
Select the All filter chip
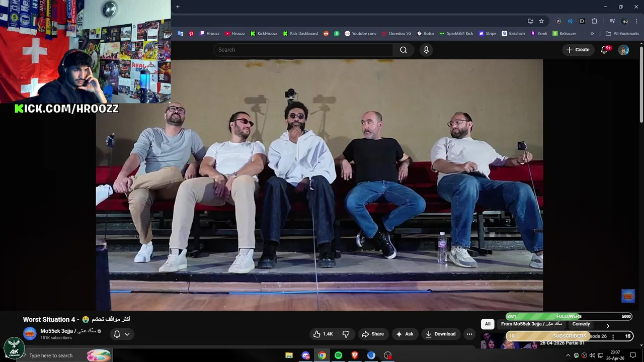(x=488, y=324)
